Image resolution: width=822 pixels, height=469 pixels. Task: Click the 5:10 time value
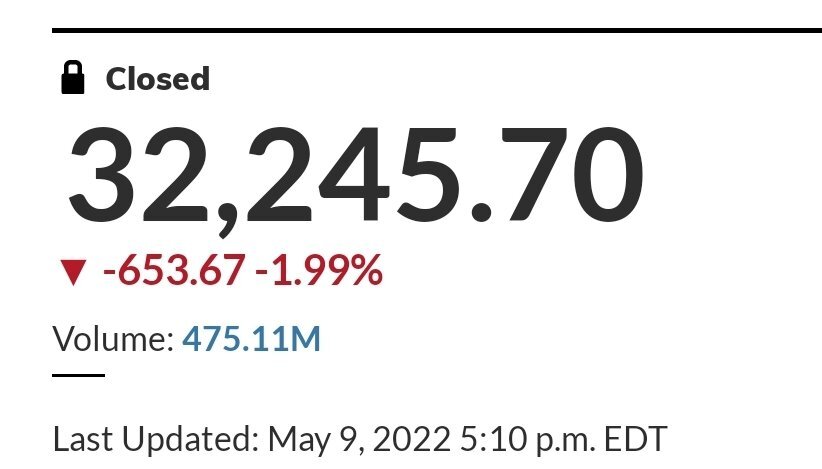point(493,439)
